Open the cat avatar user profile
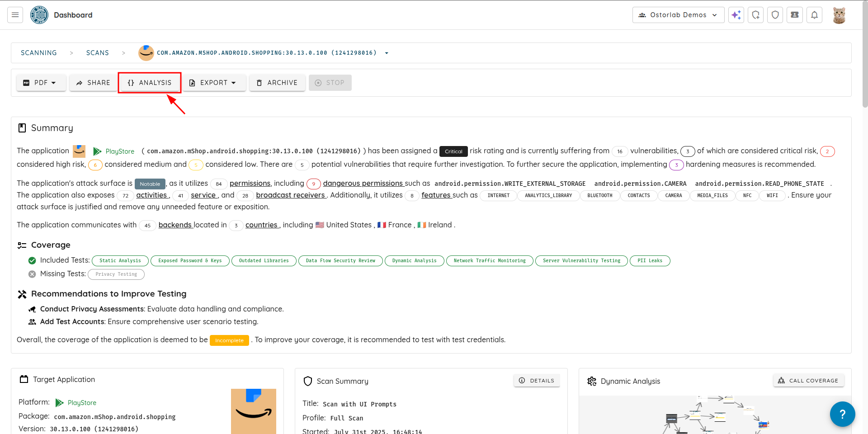 (839, 15)
